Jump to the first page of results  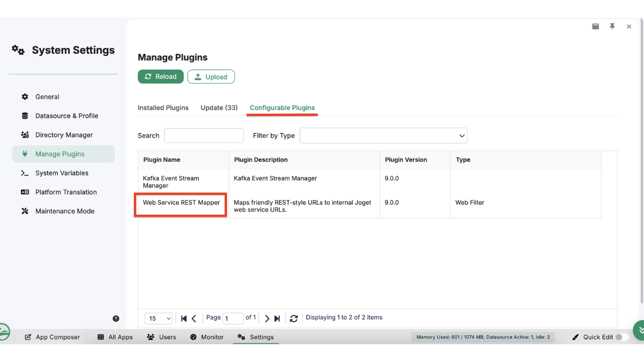pos(184,318)
